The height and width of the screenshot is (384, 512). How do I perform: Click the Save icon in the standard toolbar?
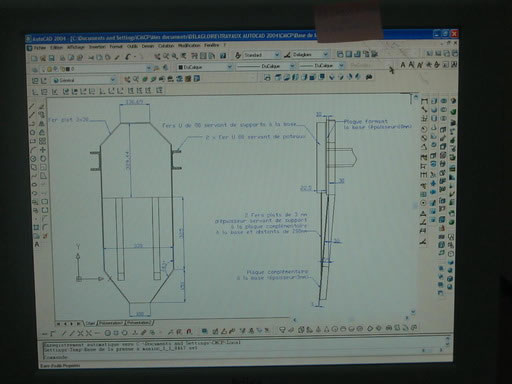(52, 58)
